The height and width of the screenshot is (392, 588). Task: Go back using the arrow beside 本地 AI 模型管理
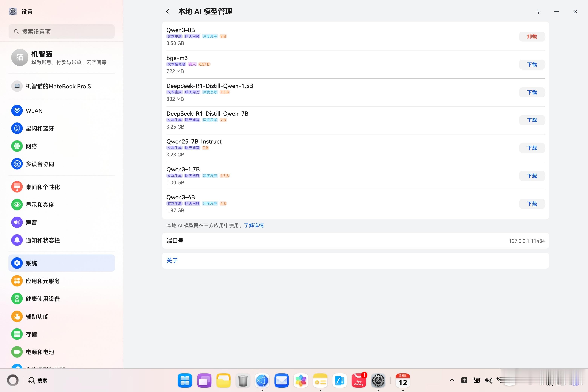(168, 11)
